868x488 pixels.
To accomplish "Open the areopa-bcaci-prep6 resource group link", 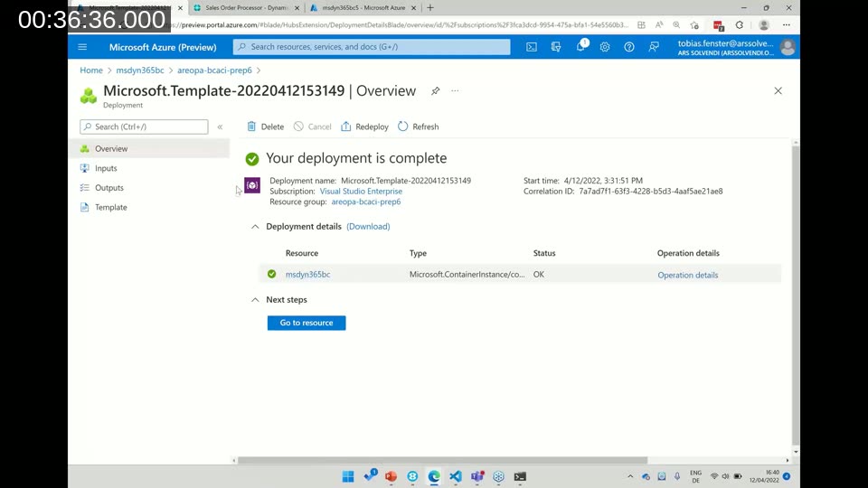I will [x=366, y=202].
